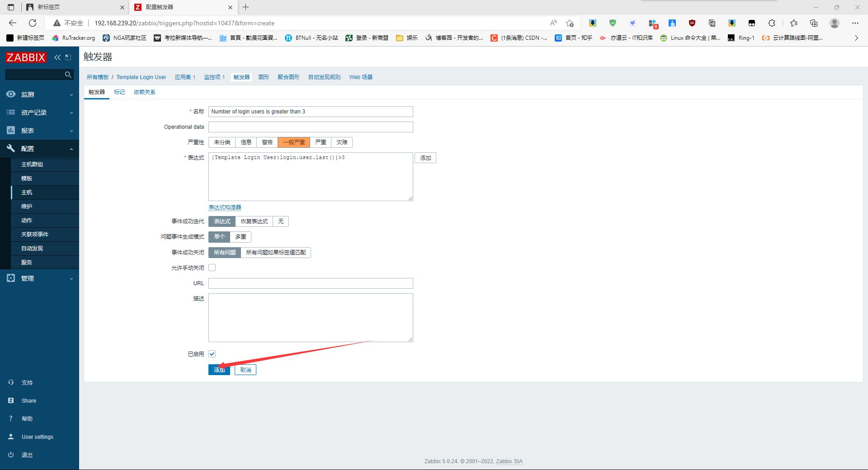
Task: Open browser collections icon
Action: pos(814,23)
